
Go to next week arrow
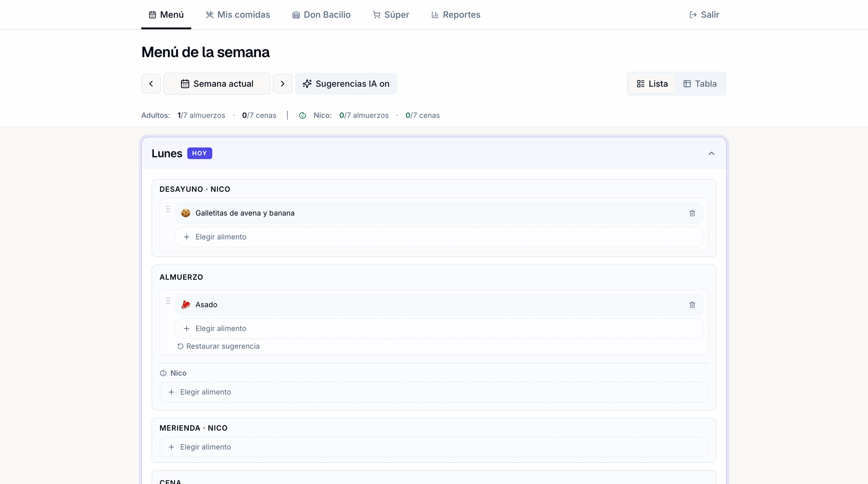(x=283, y=84)
